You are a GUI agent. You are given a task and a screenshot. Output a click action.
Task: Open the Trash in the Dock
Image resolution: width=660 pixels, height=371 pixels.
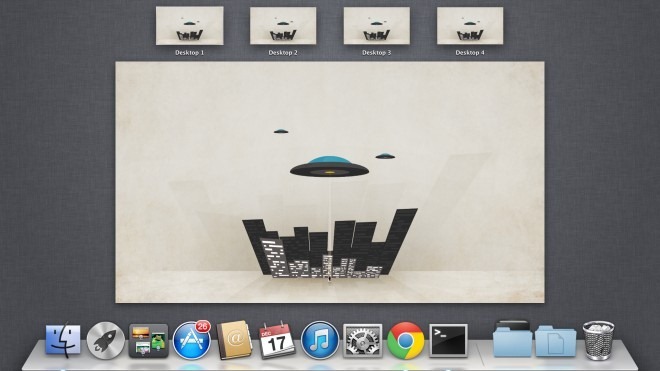pyautogui.click(x=598, y=340)
